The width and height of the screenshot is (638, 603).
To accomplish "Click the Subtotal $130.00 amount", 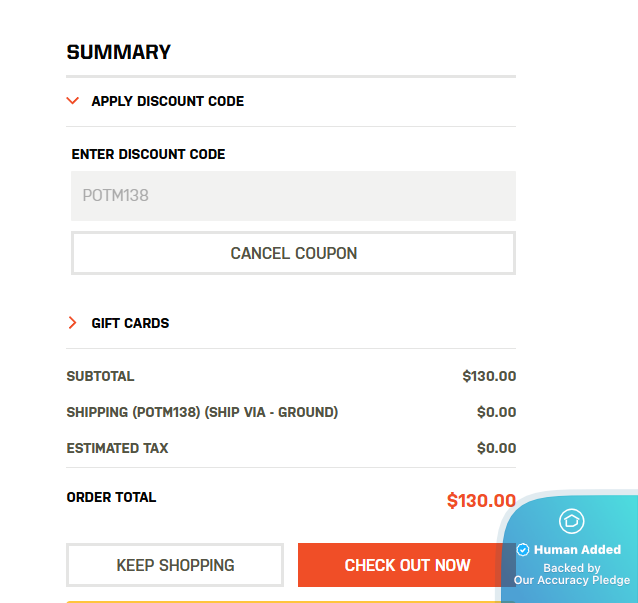I will coord(489,377).
